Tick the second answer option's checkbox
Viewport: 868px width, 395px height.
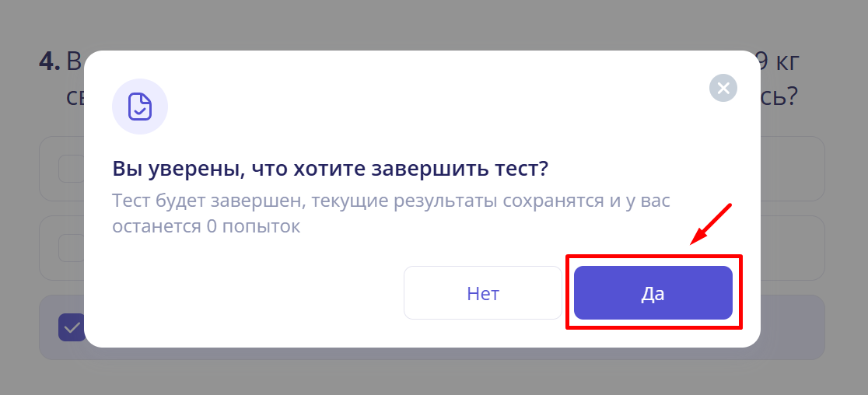[x=70, y=247]
